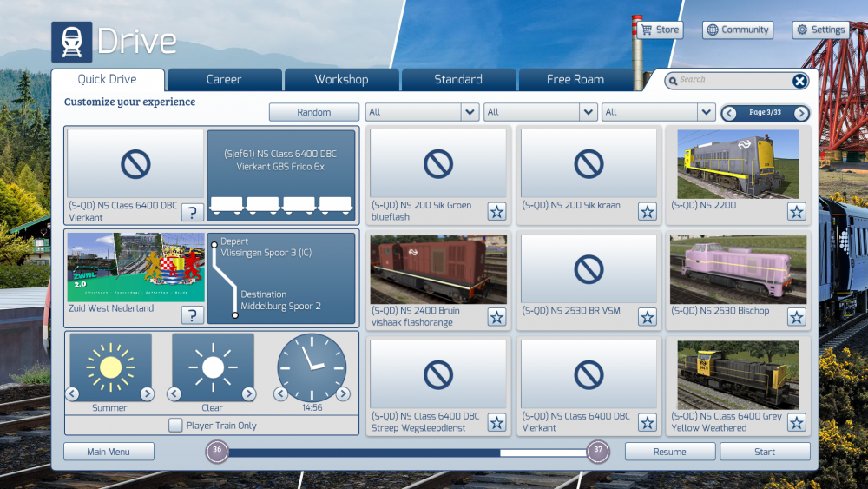Select NS Class 6400 Grey Yellow thumbnail

click(738, 375)
